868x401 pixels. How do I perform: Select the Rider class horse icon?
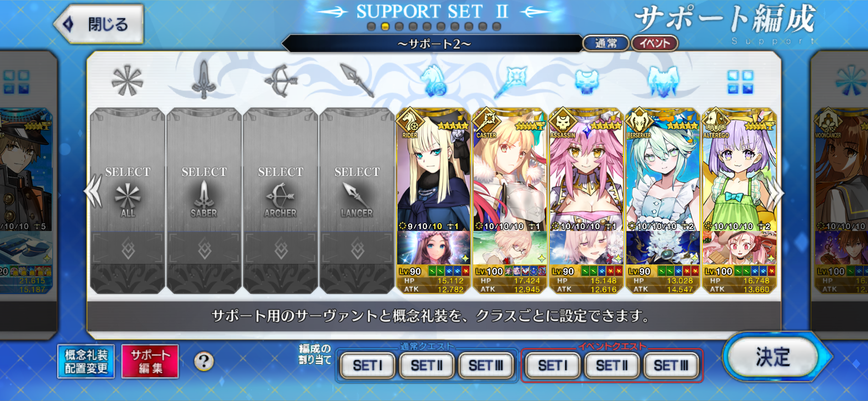[434, 80]
